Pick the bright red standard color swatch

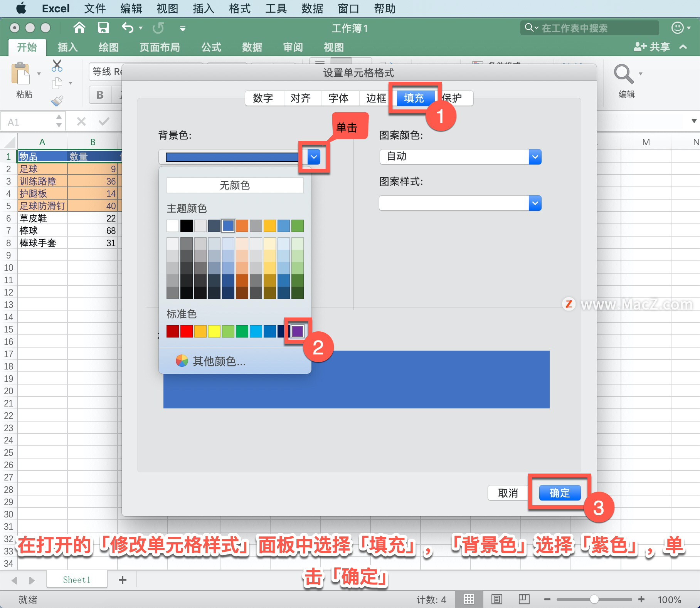tap(187, 331)
